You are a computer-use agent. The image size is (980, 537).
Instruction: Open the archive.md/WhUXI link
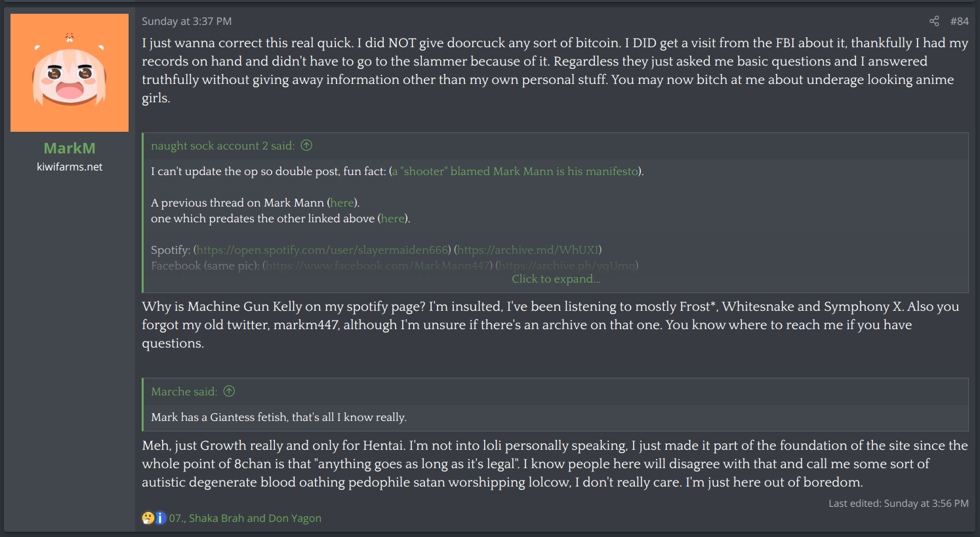[528, 250]
